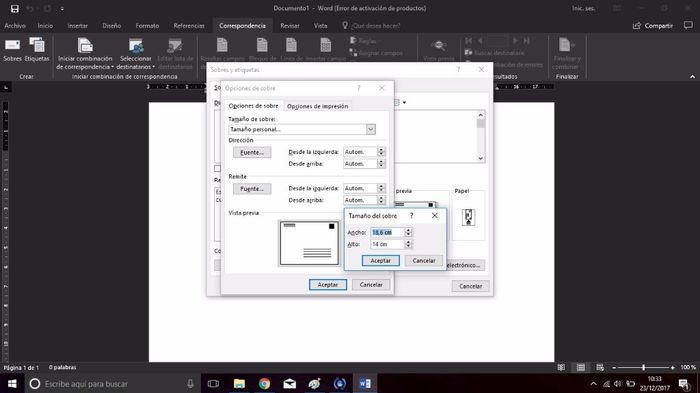Open the Archivo tab
The image size is (700, 393).
[15, 26]
